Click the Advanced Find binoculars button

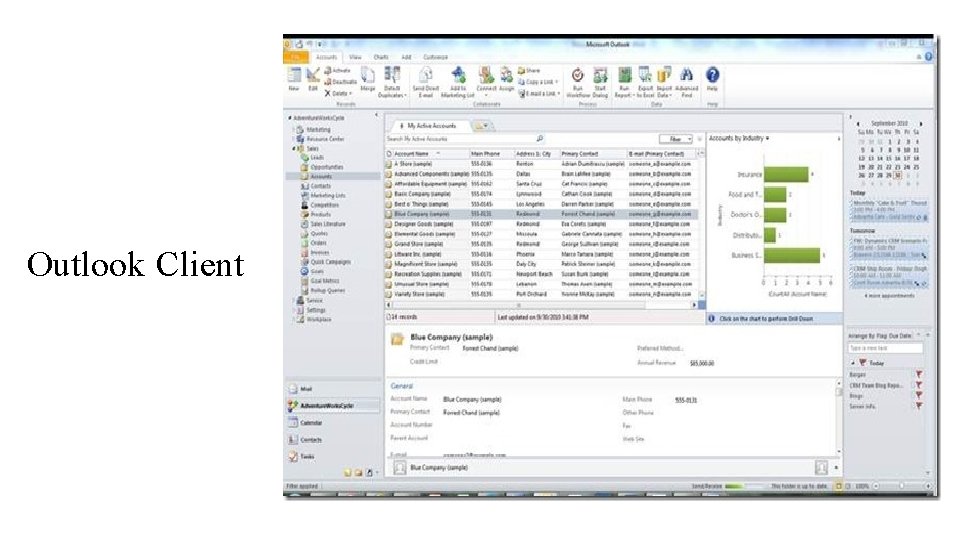point(686,83)
